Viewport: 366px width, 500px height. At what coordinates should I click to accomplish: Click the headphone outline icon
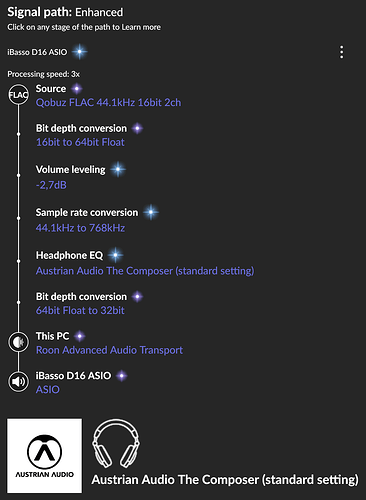pos(116,443)
